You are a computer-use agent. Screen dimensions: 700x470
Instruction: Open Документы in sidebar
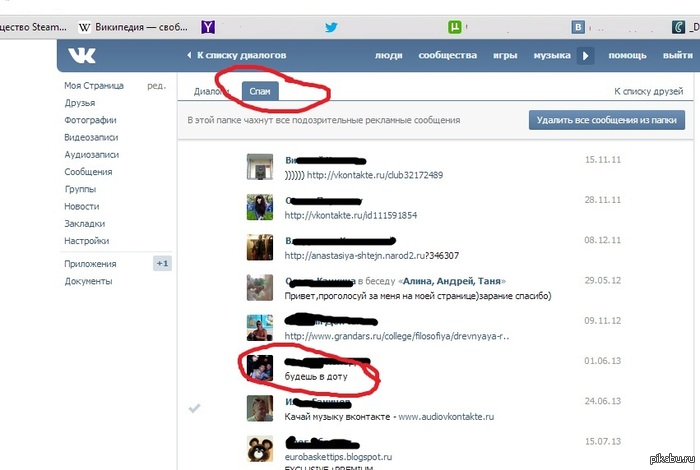(88, 281)
